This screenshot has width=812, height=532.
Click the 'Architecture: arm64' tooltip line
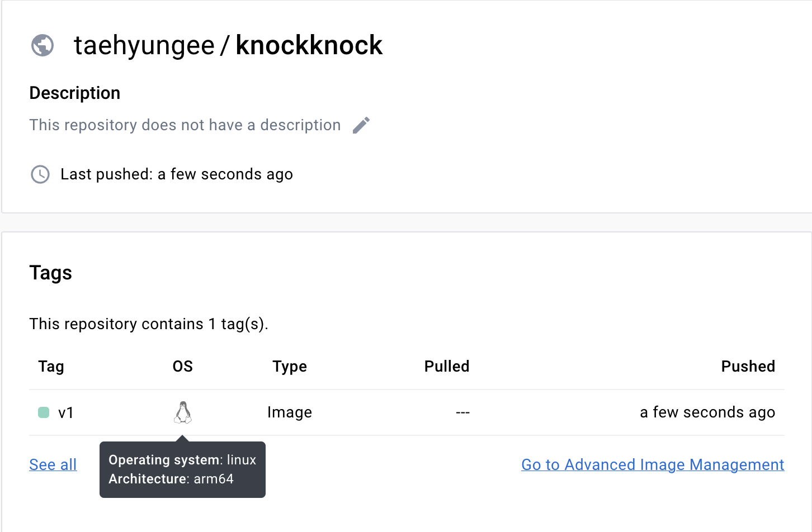[x=171, y=479]
